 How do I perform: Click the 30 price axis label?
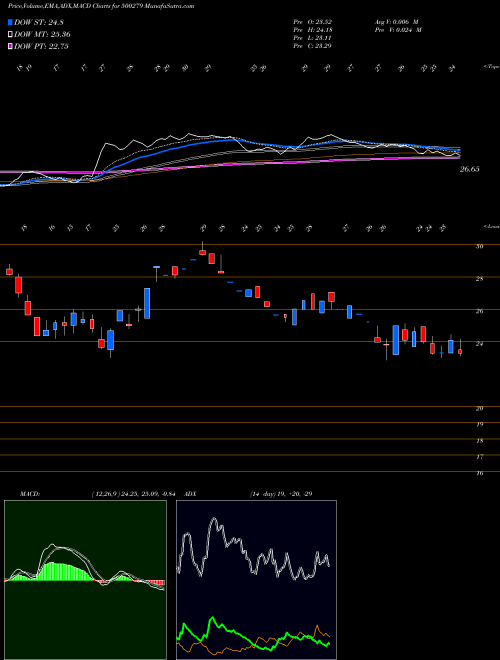tap(479, 247)
